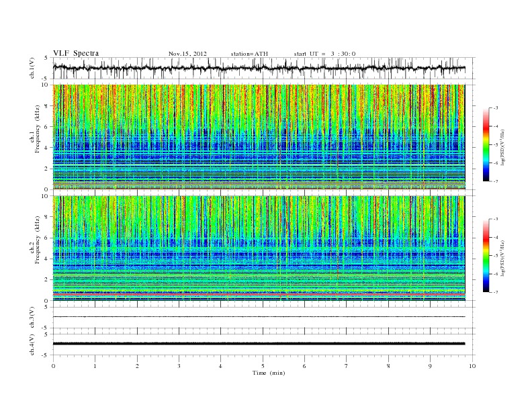Click the log(PSD) label beside ch.2 color bar
The width and height of the screenshot is (532, 411).
pos(503,258)
